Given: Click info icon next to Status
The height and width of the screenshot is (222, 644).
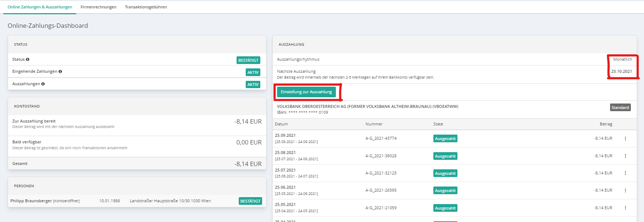Looking at the screenshot, I should point(28,60).
